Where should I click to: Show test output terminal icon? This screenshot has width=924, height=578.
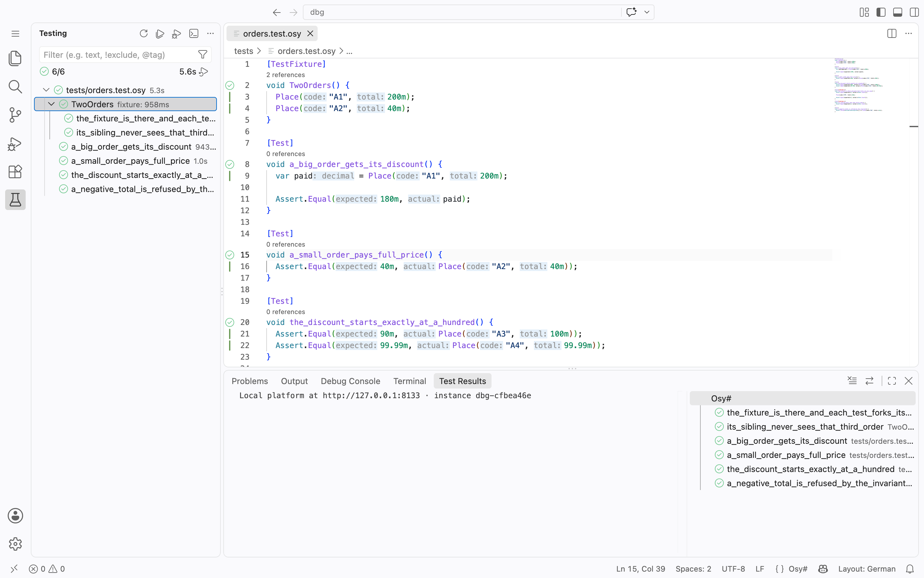click(194, 34)
